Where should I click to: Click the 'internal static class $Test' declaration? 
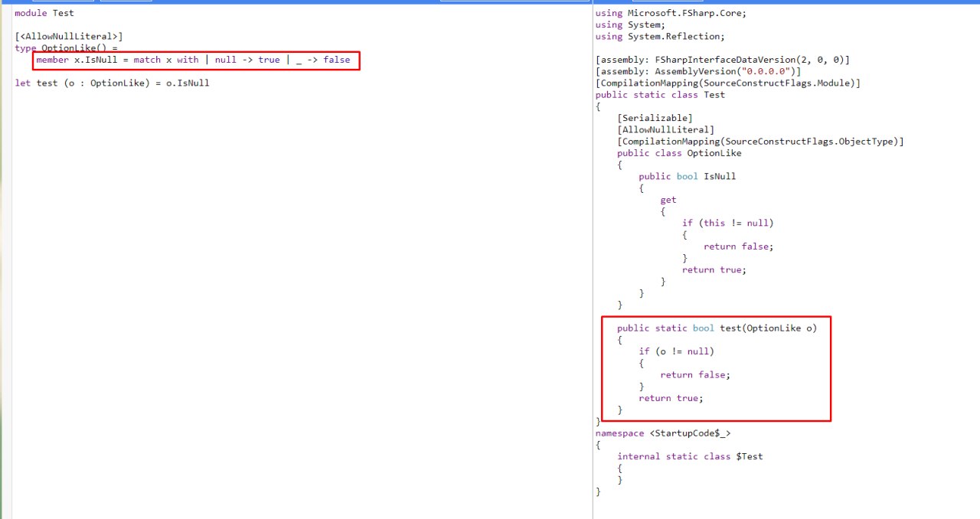(690, 456)
